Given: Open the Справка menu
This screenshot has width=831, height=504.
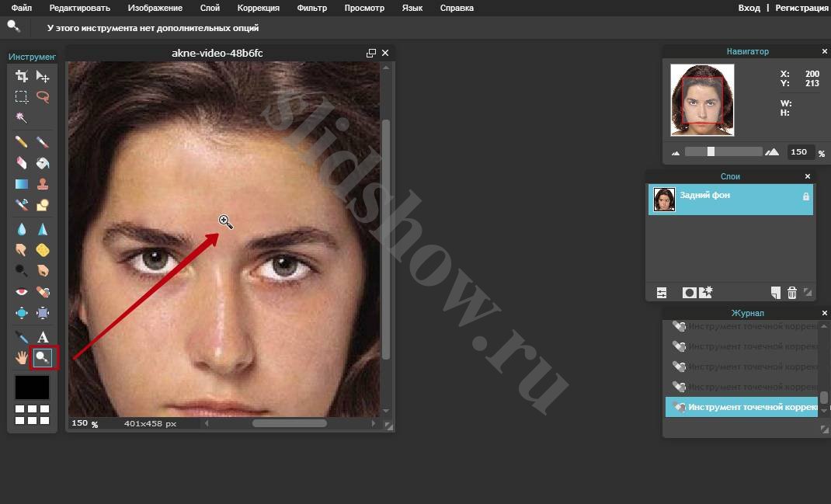Looking at the screenshot, I should [x=457, y=8].
